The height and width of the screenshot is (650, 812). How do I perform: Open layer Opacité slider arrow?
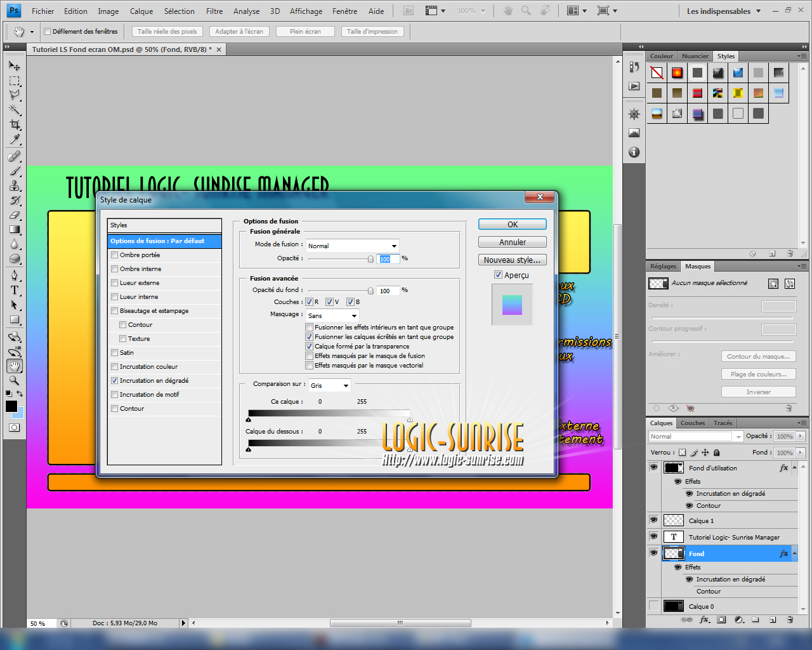click(801, 436)
